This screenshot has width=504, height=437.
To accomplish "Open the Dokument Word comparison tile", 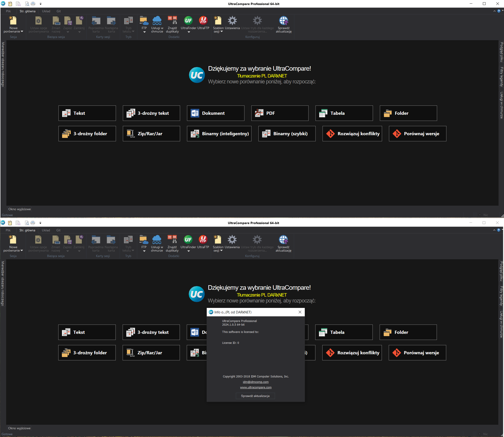I will [x=216, y=113].
